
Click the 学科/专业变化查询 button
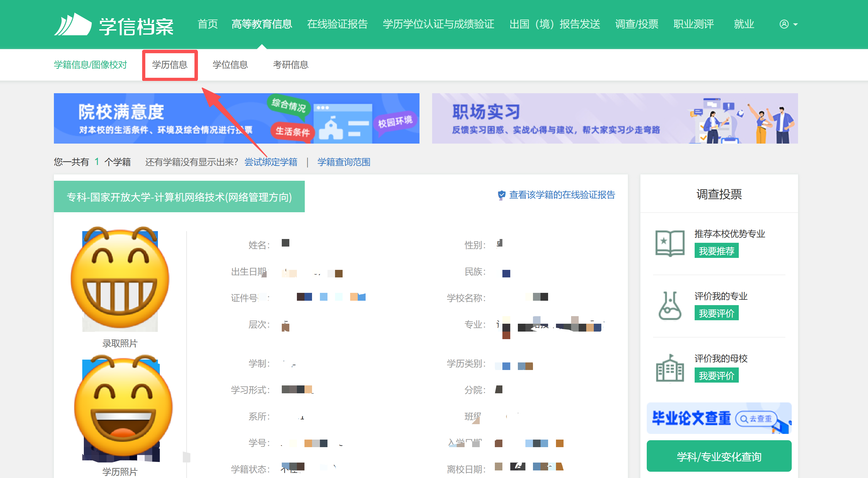coord(719,457)
